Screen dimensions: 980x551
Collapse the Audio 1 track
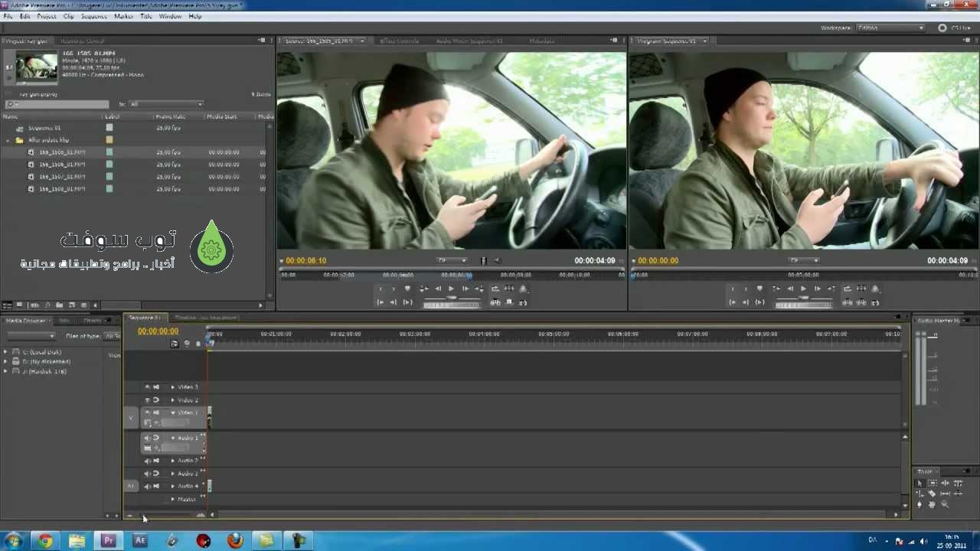[x=172, y=438]
